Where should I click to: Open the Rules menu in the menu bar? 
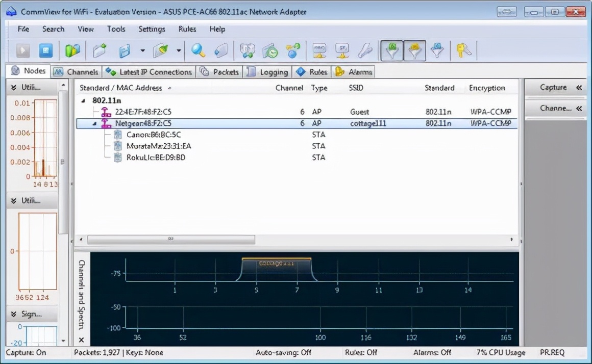187,29
